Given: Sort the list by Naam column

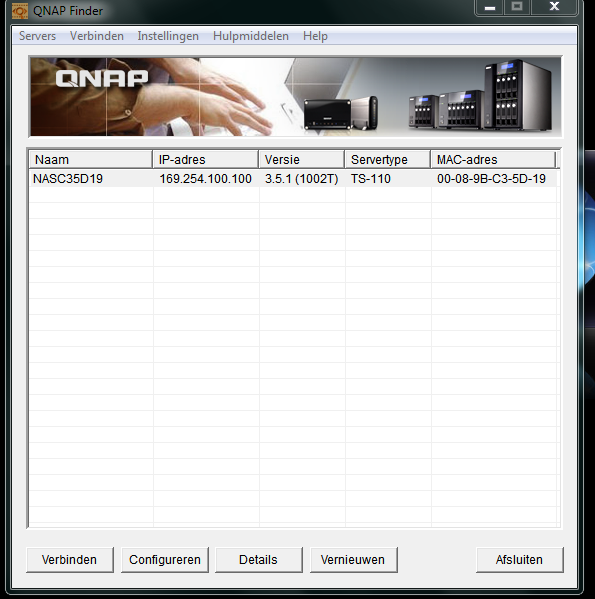Looking at the screenshot, I should 91,159.
